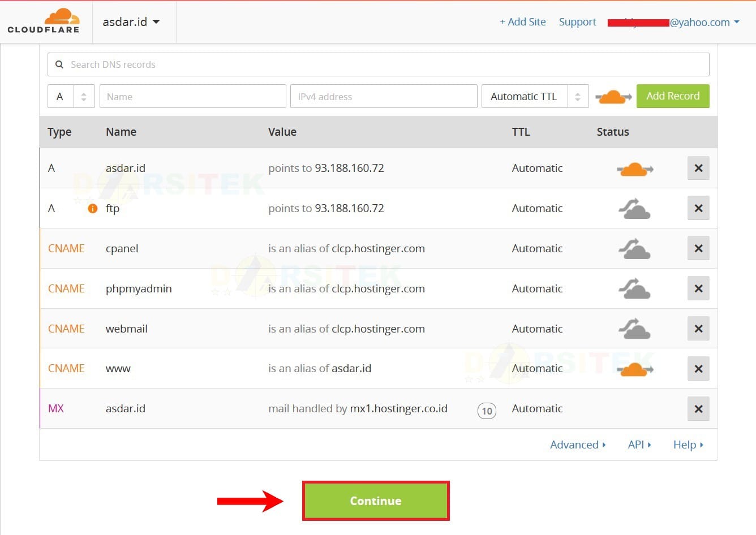Viewport: 756px width, 535px height.
Task: Open the yahoo.com account dropdown menu
Action: pos(673,22)
